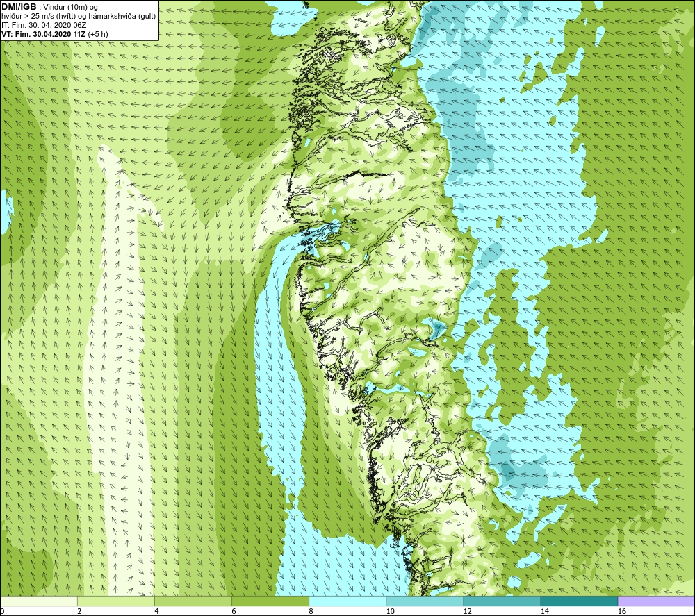Click the 4–6 m/s green legend swatch
The image size is (695, 616).
tap(193, 601)
